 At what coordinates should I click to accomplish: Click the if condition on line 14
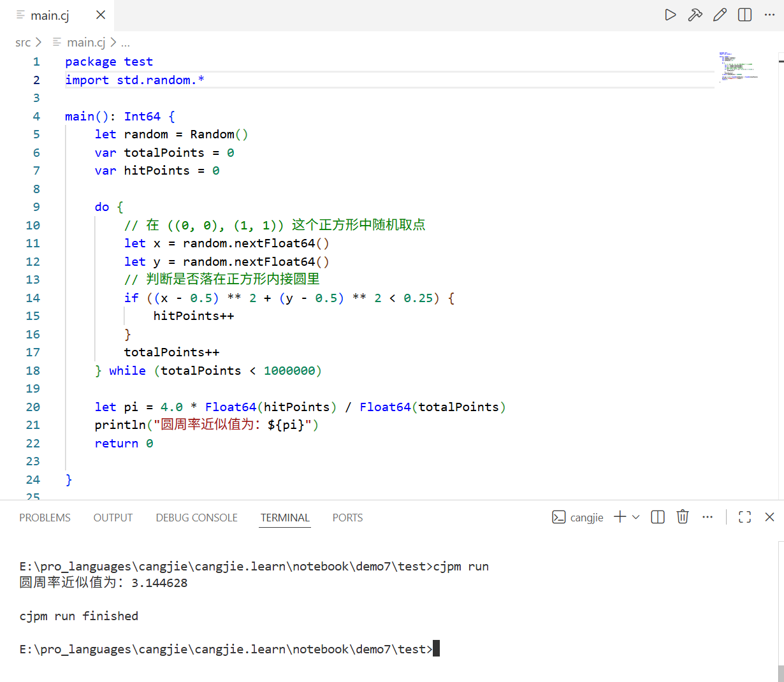(x=289, y=298)
